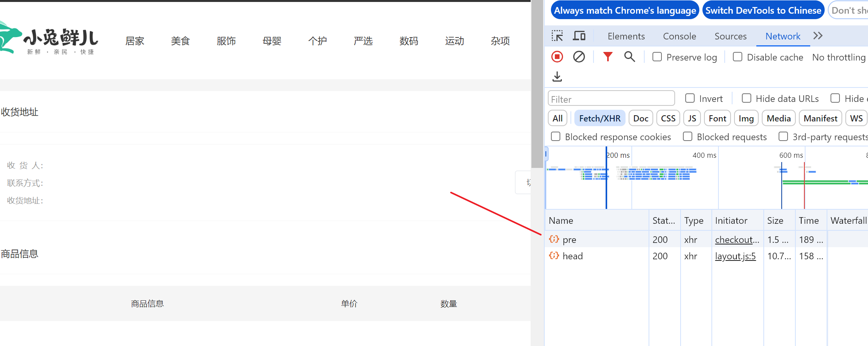This screenshot has width=868, height=346.
Task: Open the 数码 category
Action: (x=409, y=41)
